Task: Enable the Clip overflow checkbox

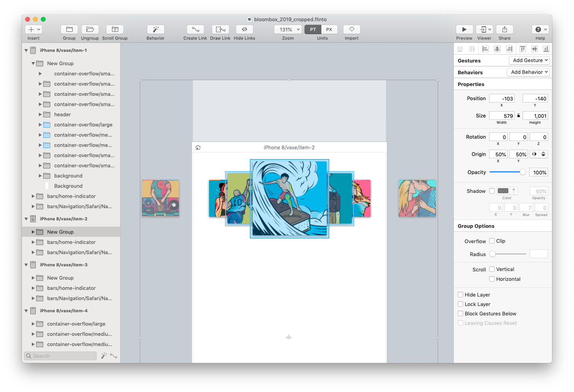Action: pyautogui.click(x=491, y=241)
